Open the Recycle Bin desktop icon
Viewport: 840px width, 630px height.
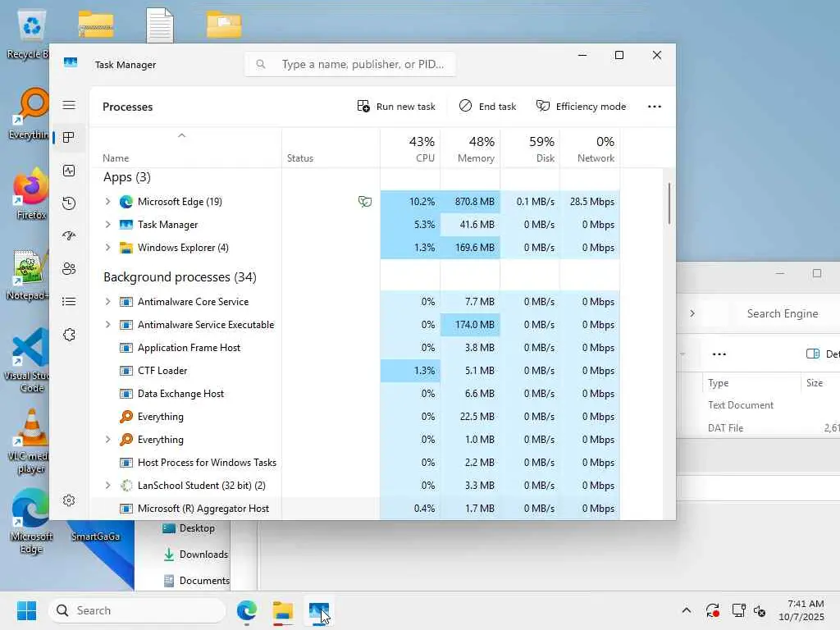(30, 34)
